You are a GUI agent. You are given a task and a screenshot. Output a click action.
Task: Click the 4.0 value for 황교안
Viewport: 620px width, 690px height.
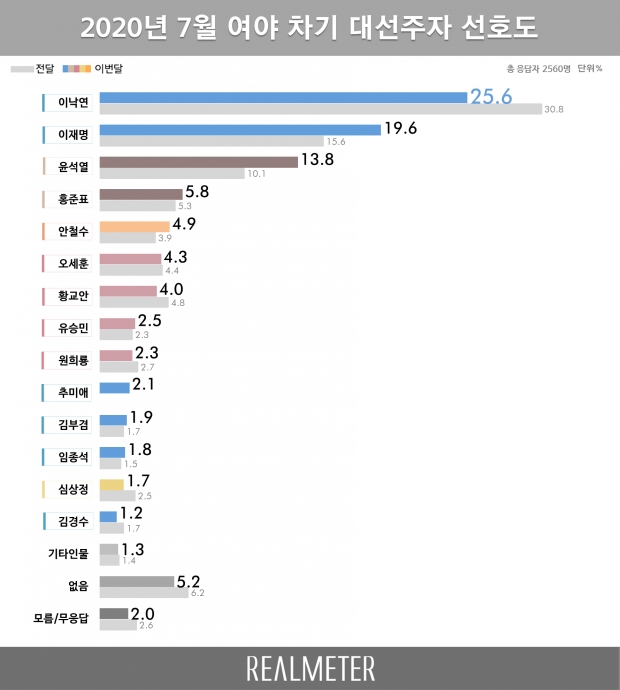[171, 289]
